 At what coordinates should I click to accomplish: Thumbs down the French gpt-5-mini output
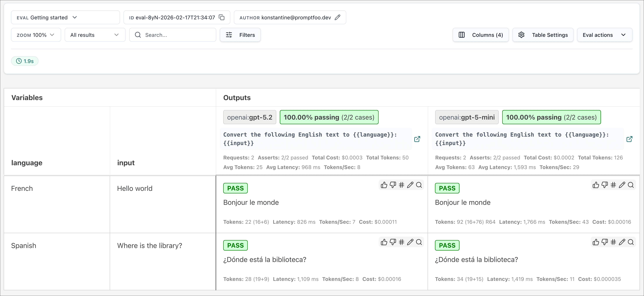(604, 185)
